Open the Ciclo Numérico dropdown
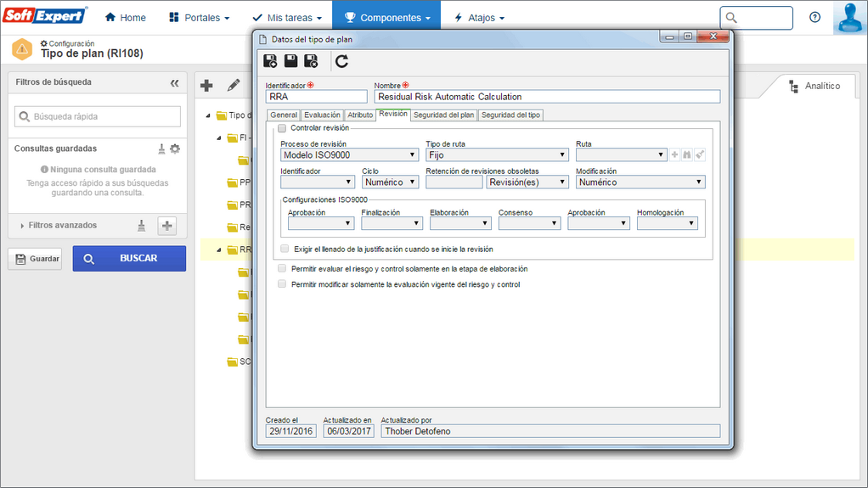 click(391, 182)
